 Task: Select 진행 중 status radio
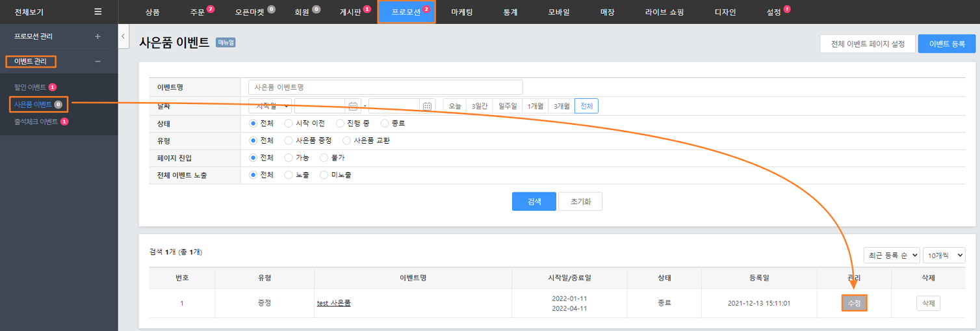[340, 123]
